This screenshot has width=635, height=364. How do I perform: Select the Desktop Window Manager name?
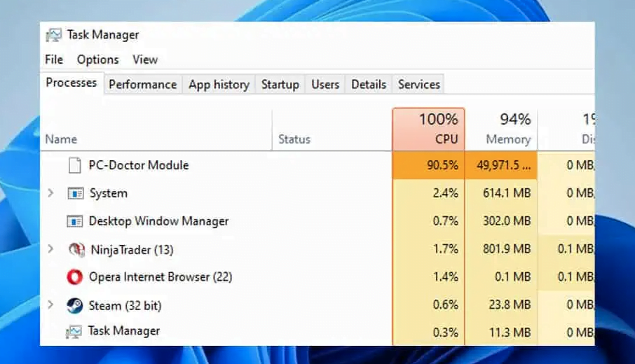158,221
